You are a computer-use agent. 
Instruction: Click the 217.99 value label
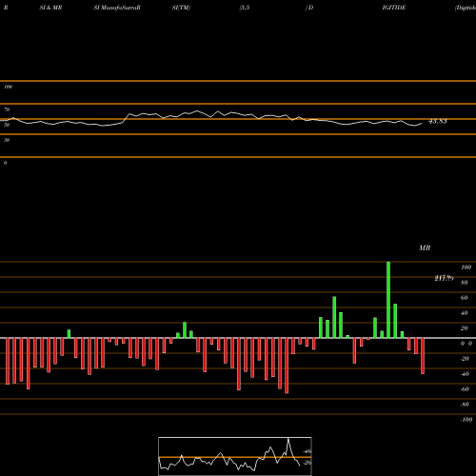[x=444, y=278]
